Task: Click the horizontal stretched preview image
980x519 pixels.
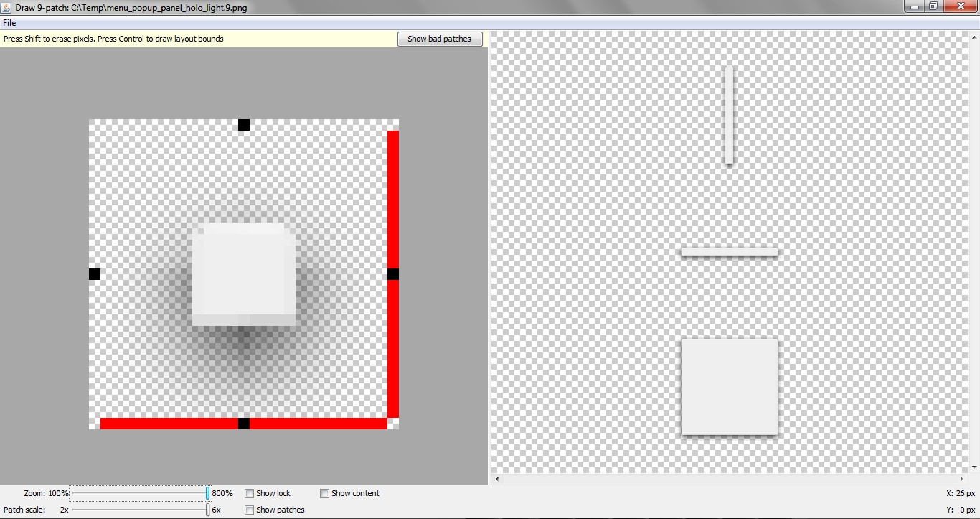Action: pos(730,252)
